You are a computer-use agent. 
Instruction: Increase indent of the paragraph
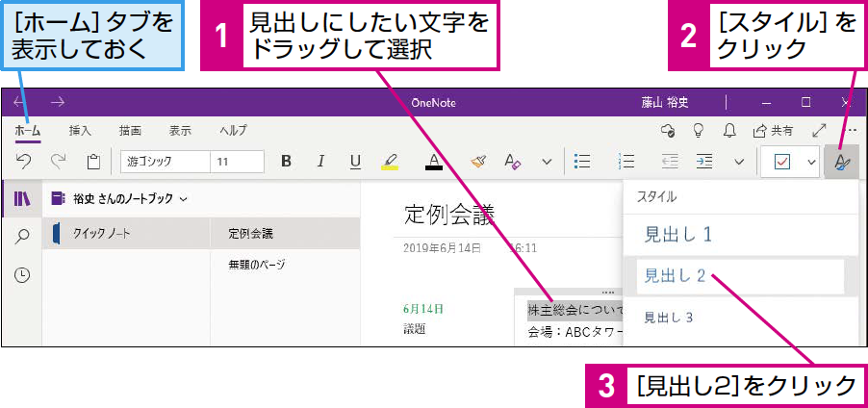click(x=704, y=161)
